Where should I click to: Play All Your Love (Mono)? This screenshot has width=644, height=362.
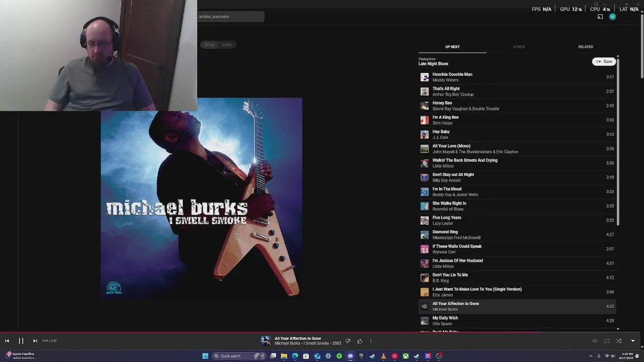pyautogui.click(x=517, y=149)
